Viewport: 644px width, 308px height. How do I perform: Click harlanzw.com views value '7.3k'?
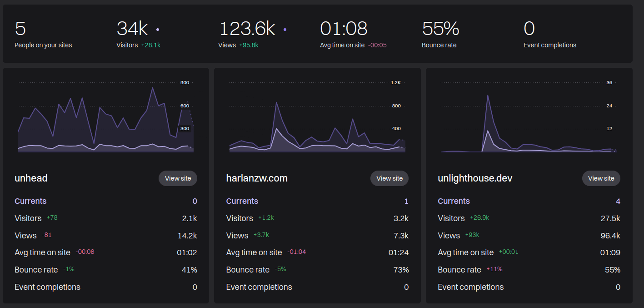click(401, 236)
